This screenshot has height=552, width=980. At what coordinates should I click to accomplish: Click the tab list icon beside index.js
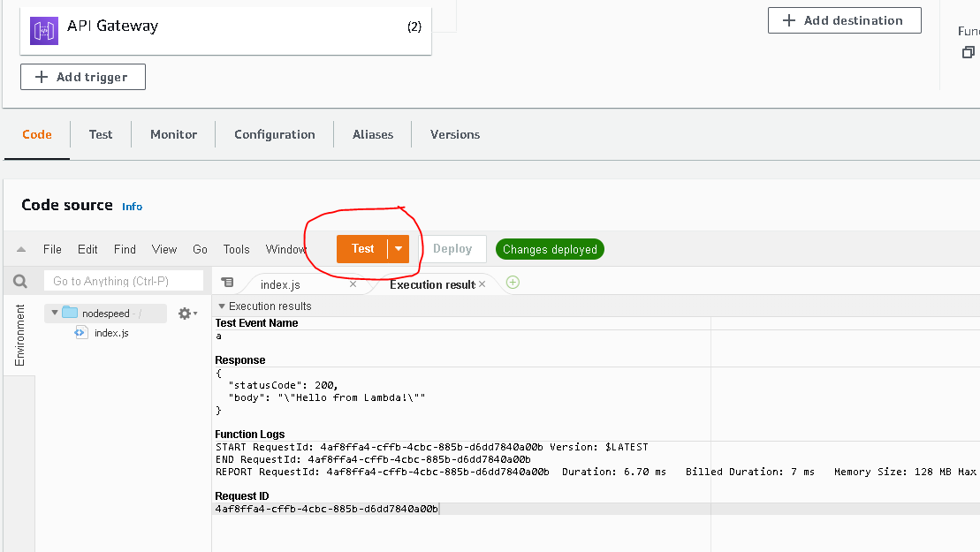point(227,283)
